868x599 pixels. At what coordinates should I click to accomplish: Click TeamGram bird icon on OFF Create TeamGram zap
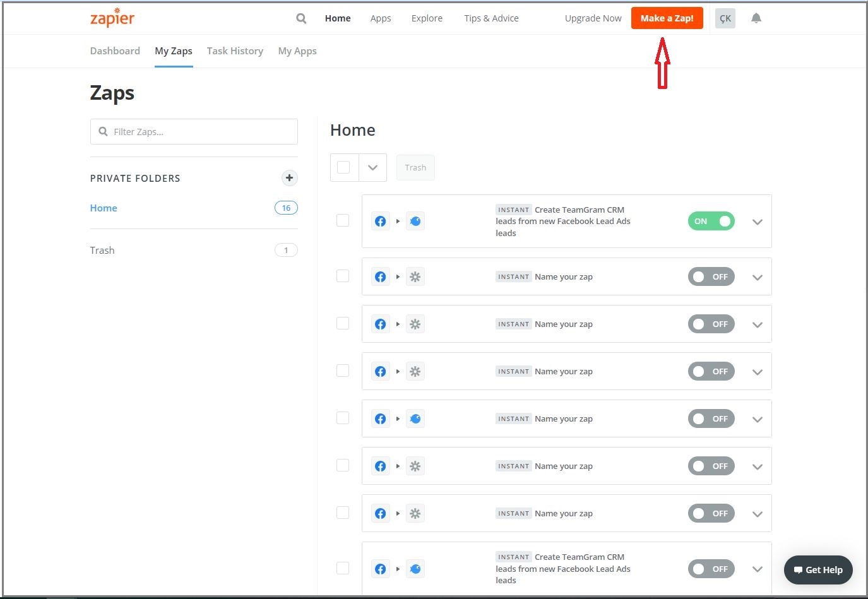tap(415, 569)
